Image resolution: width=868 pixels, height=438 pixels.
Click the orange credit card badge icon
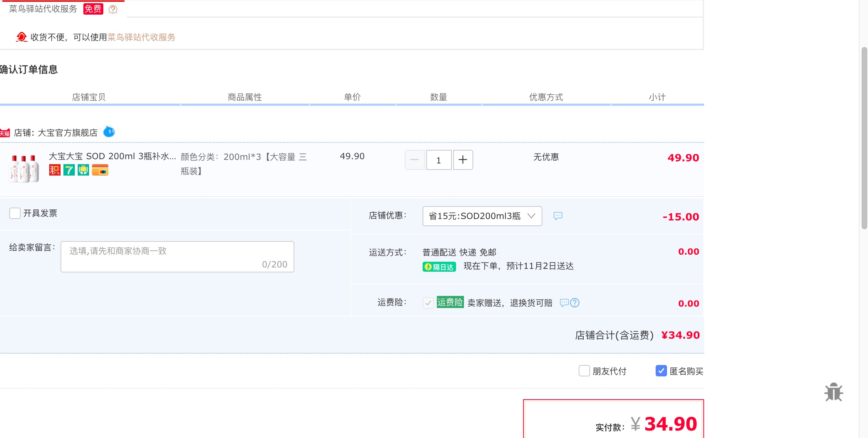click(x=100, y=170)
